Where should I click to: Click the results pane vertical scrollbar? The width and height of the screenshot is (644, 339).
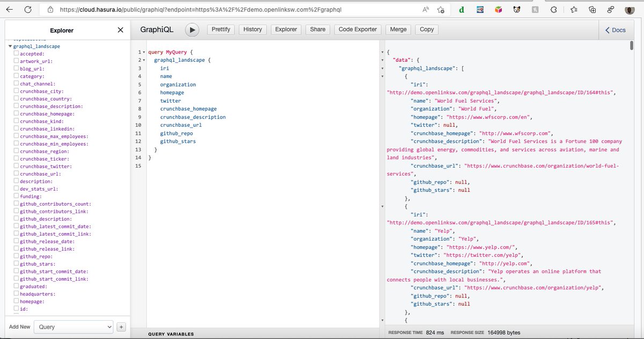(x=631, y=46)
